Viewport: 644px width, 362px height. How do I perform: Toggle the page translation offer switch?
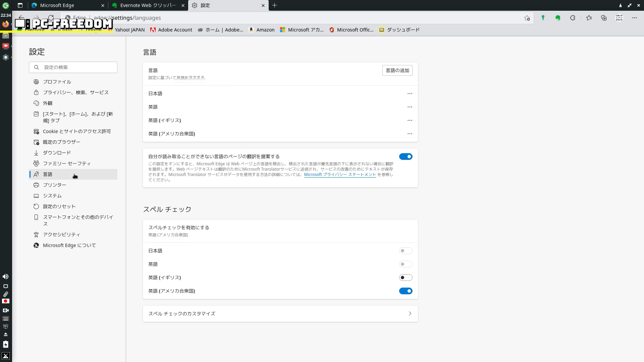pos(406,157)
